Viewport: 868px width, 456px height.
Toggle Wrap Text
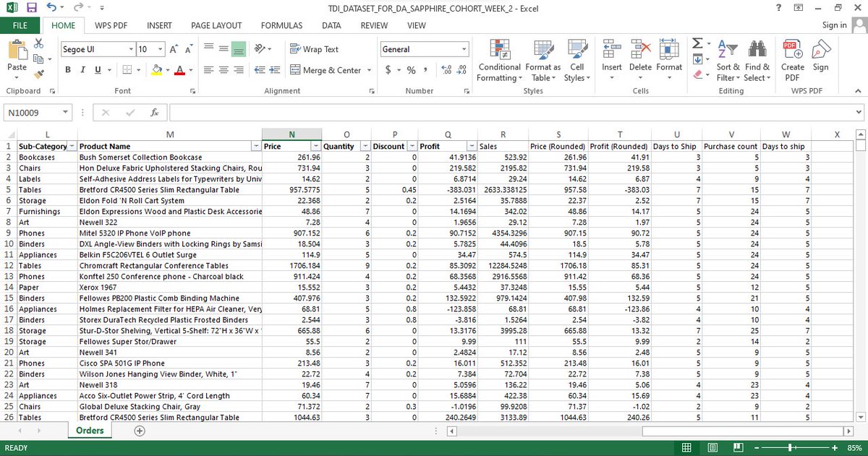[315, 49]
